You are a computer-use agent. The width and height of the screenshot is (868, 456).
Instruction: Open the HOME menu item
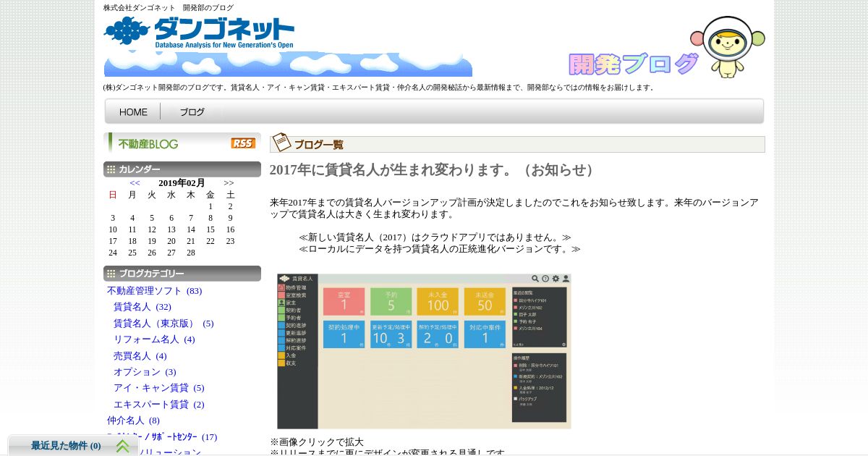click(x=133, y=112)
